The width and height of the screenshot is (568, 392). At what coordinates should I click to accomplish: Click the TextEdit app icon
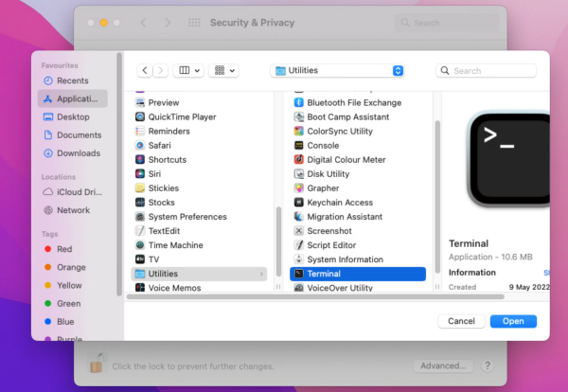pos(140,230)
